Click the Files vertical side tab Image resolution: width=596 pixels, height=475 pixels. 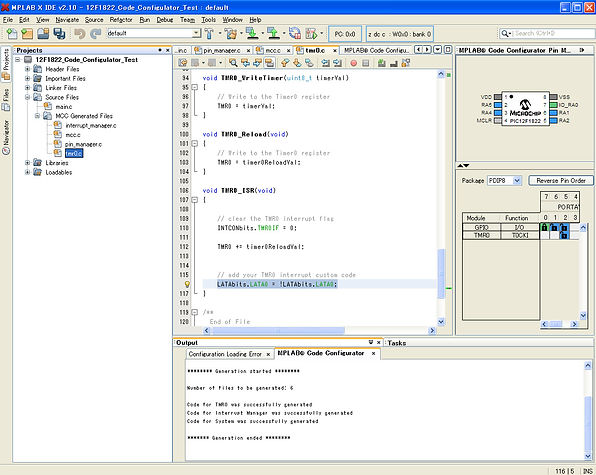tap(6, 99)
